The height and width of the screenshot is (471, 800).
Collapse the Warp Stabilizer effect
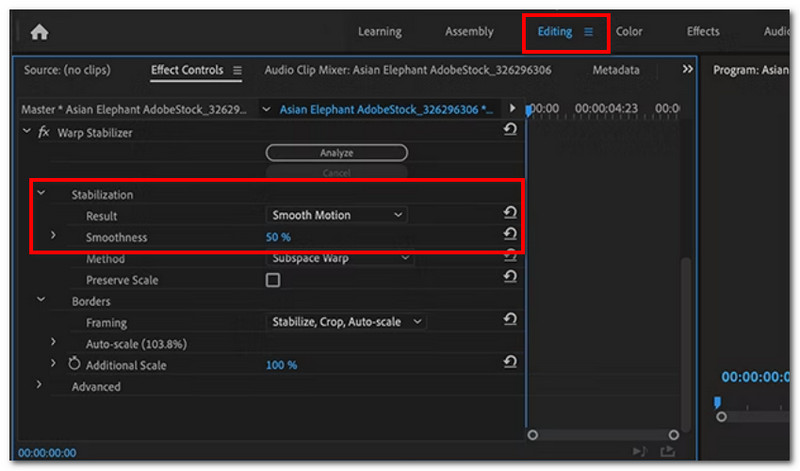point(27,131)
